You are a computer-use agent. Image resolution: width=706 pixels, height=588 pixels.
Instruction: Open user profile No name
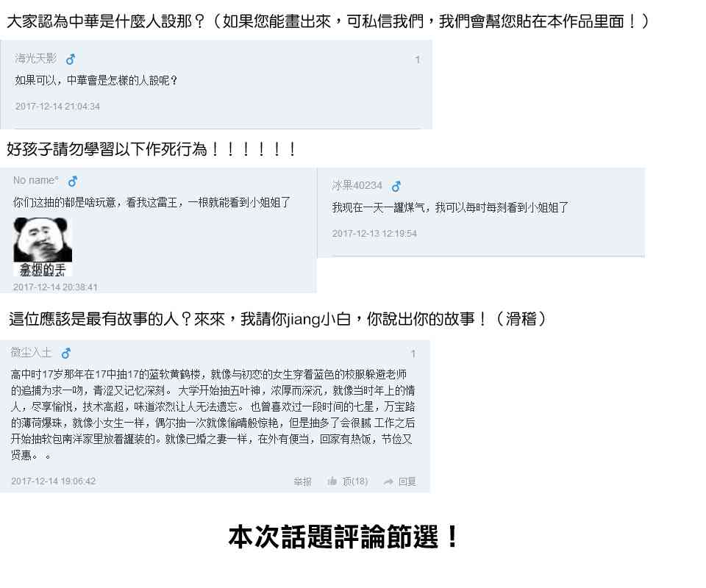[35, 180]
